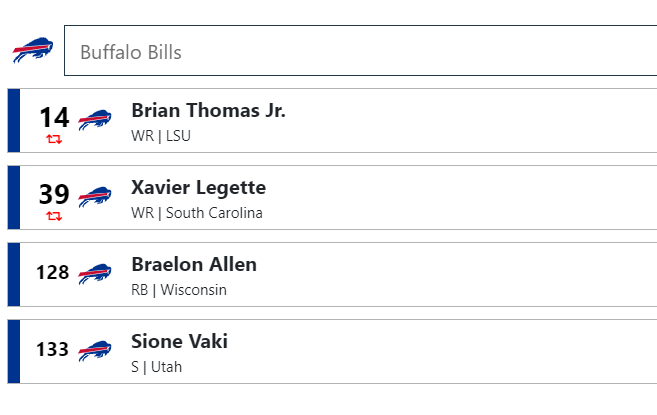
Task: Select the Brian Thomas Jr. player name
Action: tap(208, 111)
